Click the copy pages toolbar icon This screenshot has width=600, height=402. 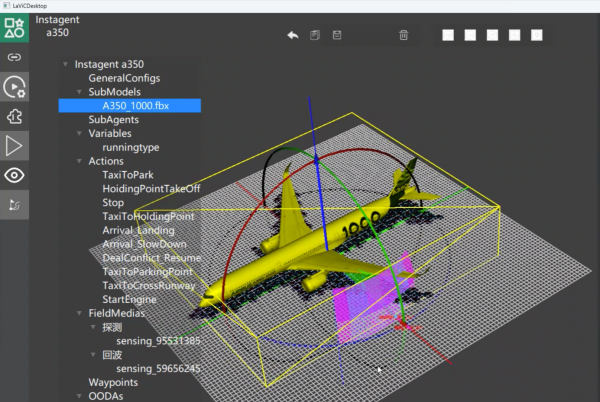coord(315,35)
